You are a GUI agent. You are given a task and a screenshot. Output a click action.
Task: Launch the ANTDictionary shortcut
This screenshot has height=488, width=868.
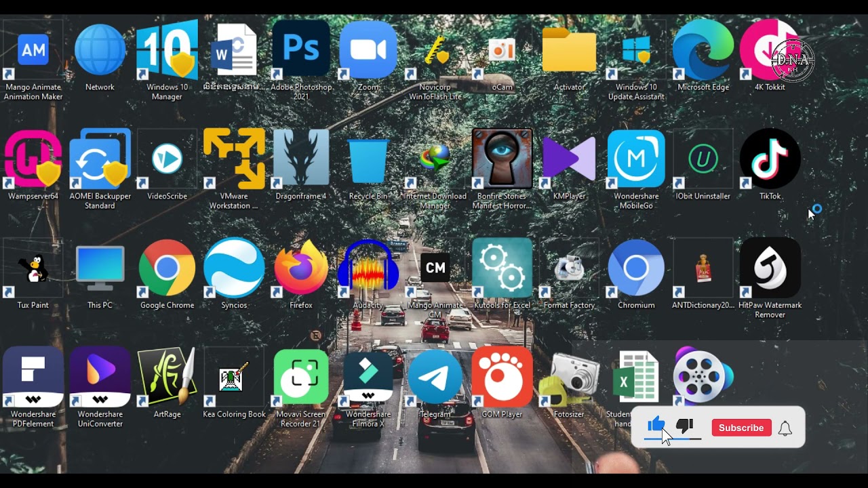(x=703, y=269)
